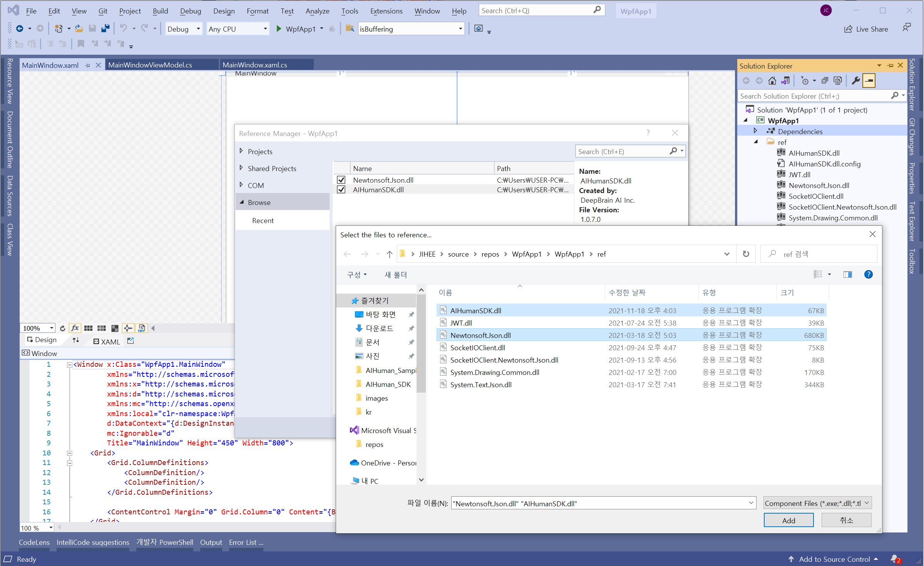Viewport: 924px width, 566px height.
Task: Click Collapse All icon in Solution Explorer
Action: pos(824,81)
